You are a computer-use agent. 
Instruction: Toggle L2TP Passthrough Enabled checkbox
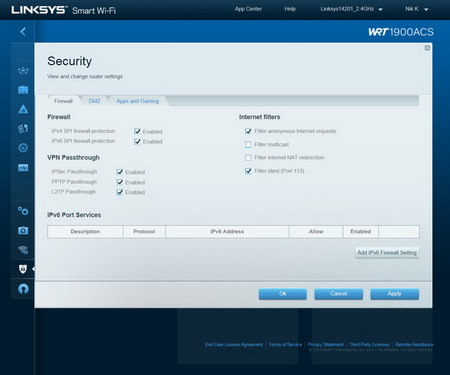tap(120, 192)
